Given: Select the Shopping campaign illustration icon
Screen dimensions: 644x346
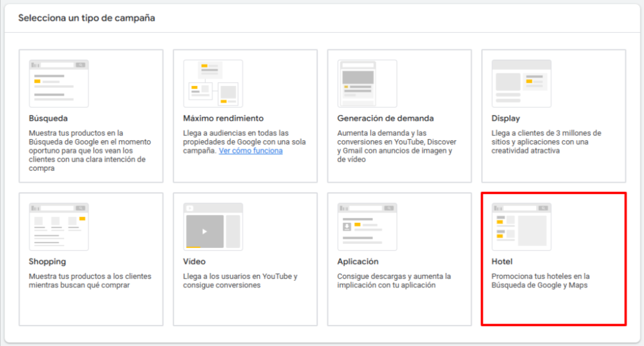Looking at the screenshot, I should [58, 226].
